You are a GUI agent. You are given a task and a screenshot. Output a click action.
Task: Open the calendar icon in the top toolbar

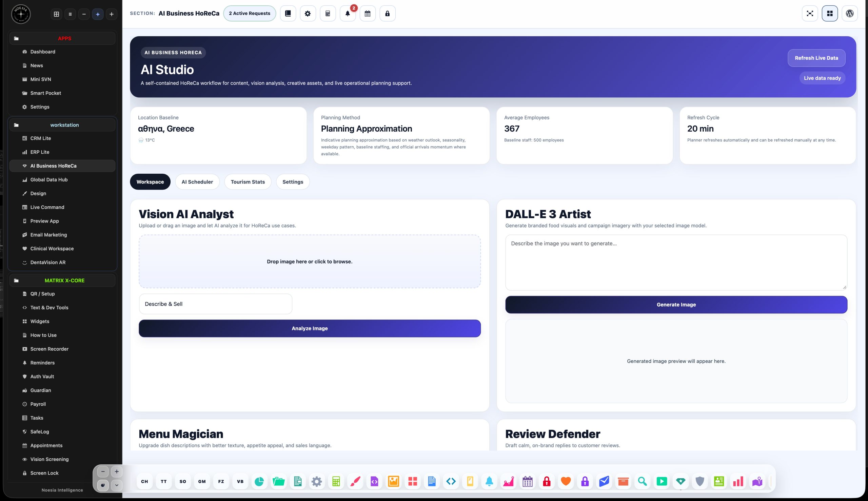coord(368,14)
